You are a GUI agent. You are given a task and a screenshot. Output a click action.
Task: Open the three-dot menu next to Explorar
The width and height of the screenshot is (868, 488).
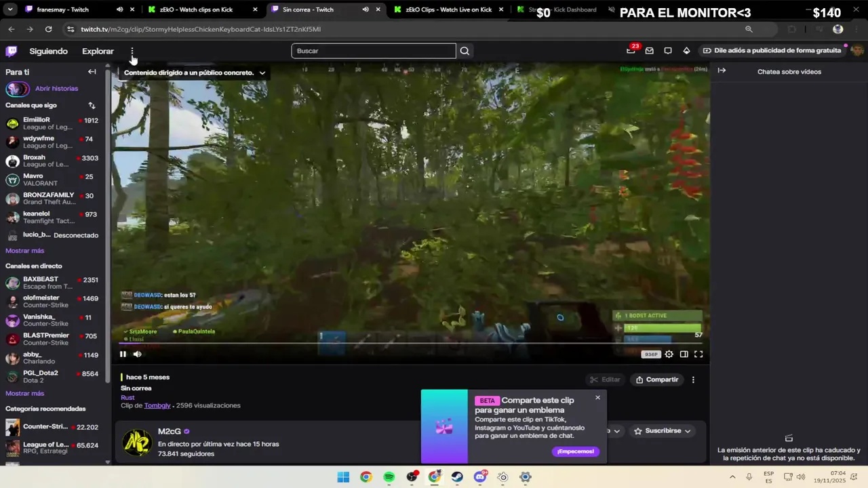[132, 52]
